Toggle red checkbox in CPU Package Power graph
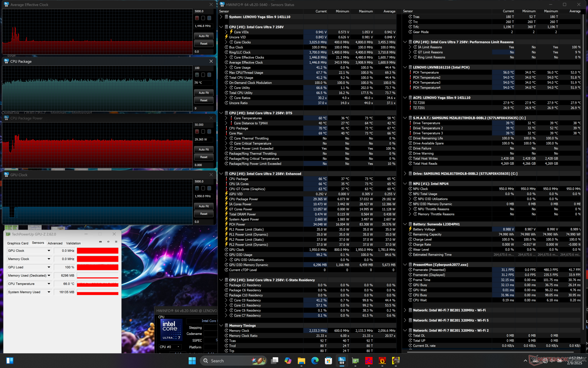The image size is (588, 368). [197, 132]
